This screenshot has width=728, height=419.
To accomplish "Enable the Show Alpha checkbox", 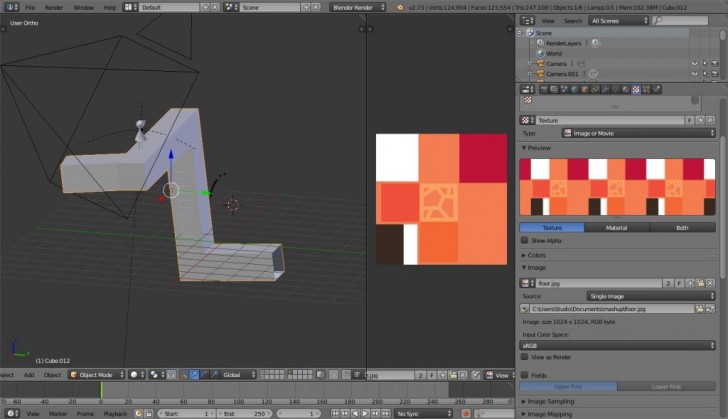I will 525,240.
